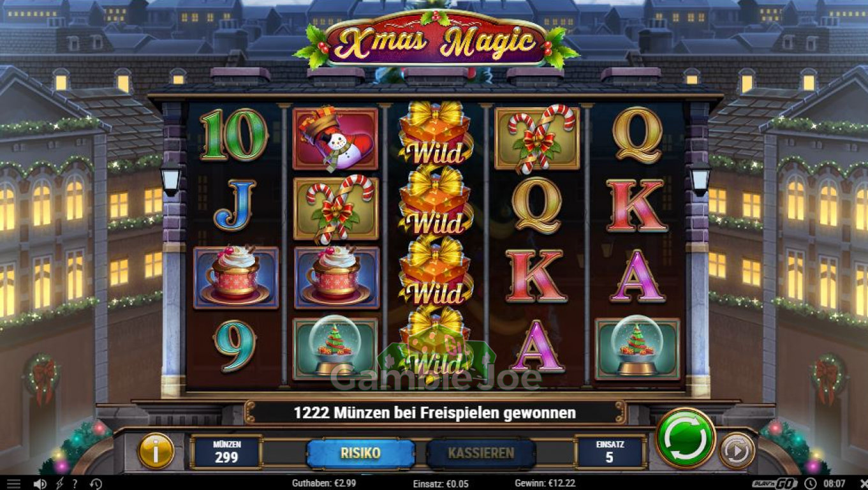868x490 pixels.
Task: Open the autoplay options button
Action: click(737, 450)
